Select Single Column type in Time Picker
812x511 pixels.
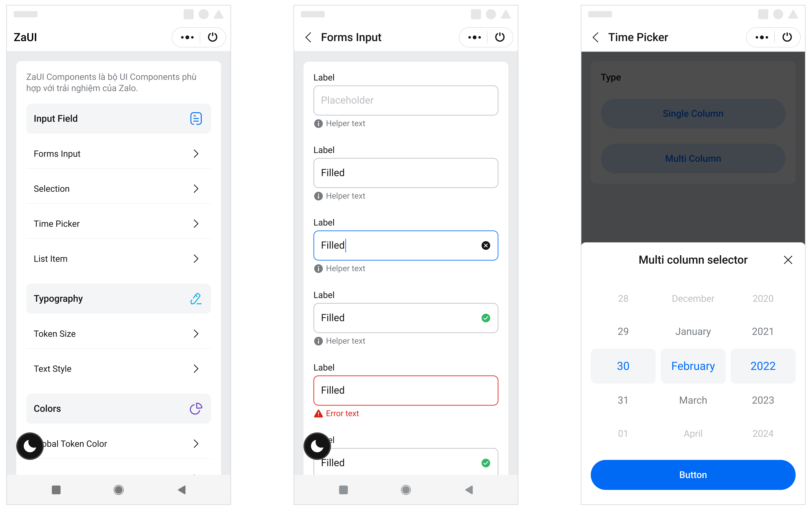[x=693, y=113]
